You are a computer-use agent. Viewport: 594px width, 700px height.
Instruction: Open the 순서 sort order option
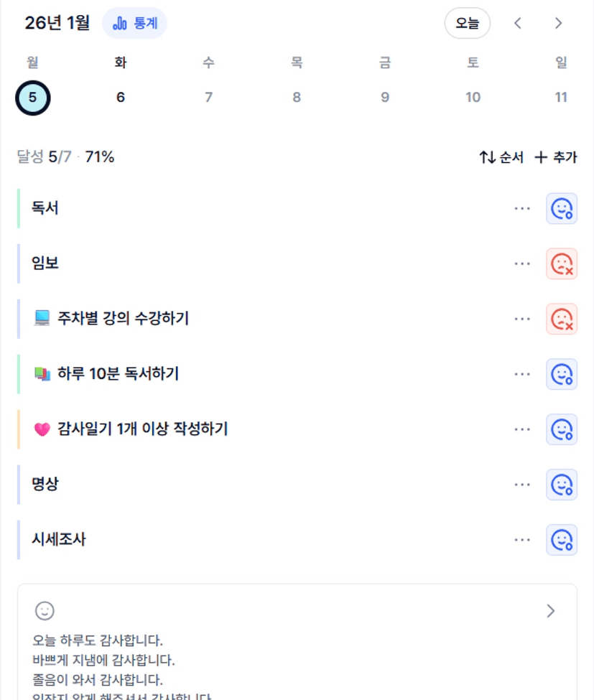pyautogui.click(x=501, y=157)
